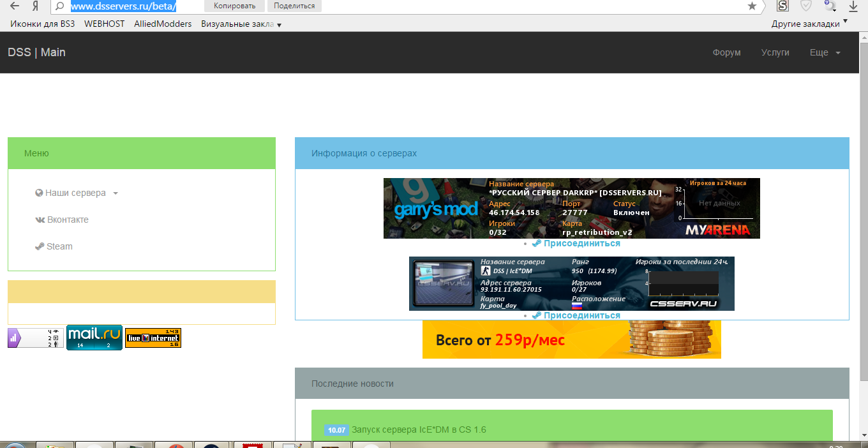
Task: Click the VK icon beside Вконтакте
Action: click(x=40, y=220)
